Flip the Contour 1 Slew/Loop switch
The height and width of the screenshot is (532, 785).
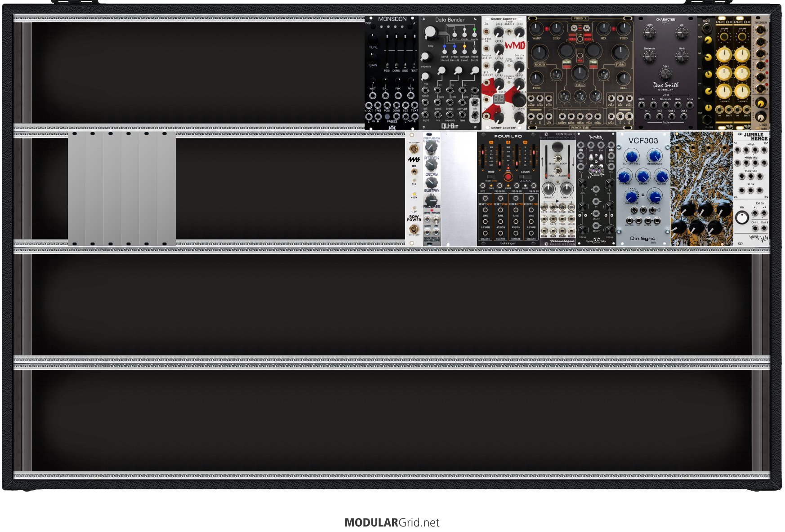click(x=558, y=158)
